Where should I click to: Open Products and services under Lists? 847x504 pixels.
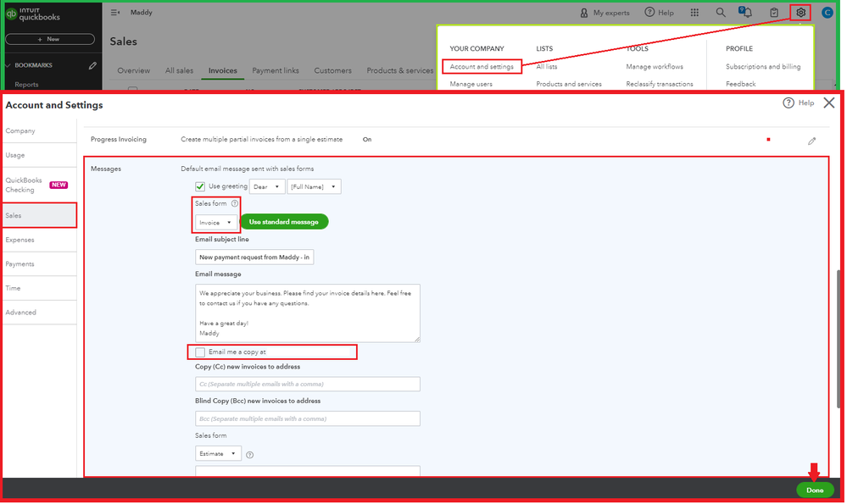[x=569, y=84]
